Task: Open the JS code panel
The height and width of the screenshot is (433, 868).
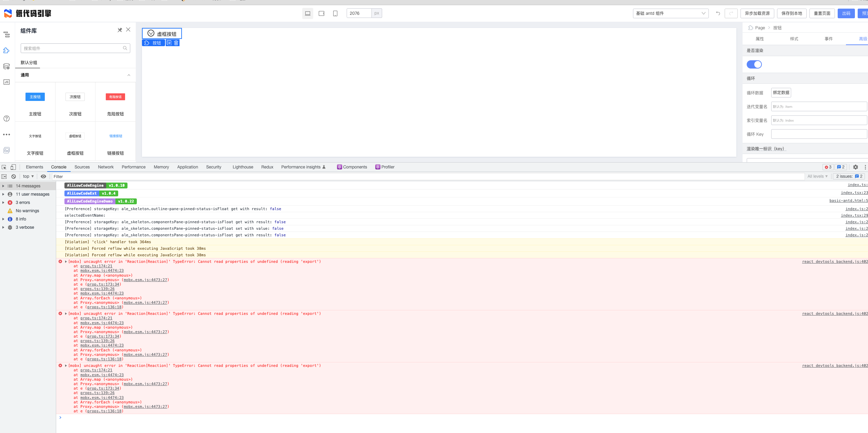Action: (x=6, y=82)
